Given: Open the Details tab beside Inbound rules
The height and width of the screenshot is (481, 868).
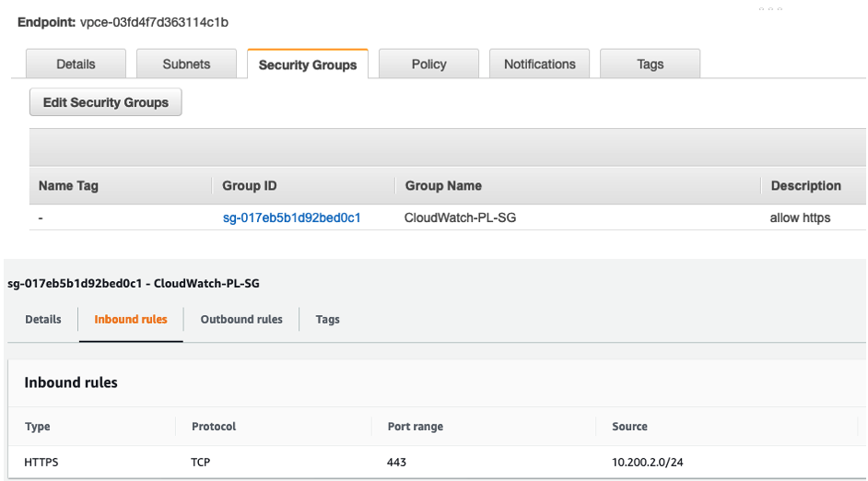Looking at the screenshot, I should pyautogui.click(x=43, y=320).
